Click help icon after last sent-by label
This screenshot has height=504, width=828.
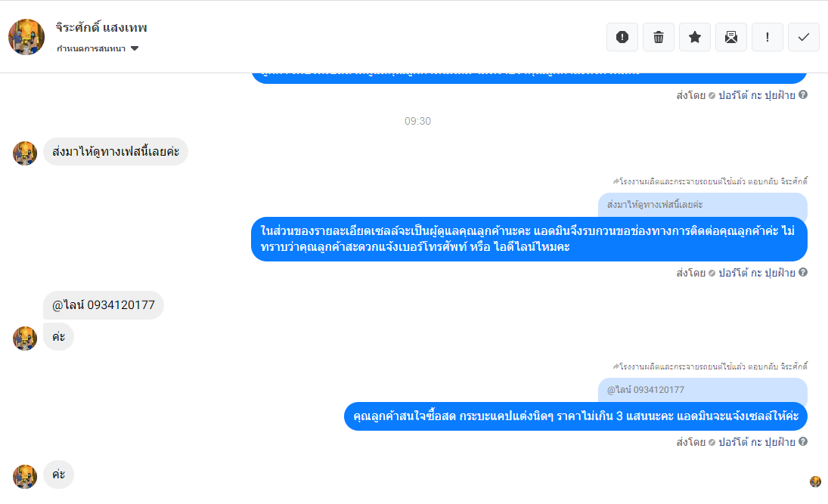pyautogui.click(x=803, y=442)
